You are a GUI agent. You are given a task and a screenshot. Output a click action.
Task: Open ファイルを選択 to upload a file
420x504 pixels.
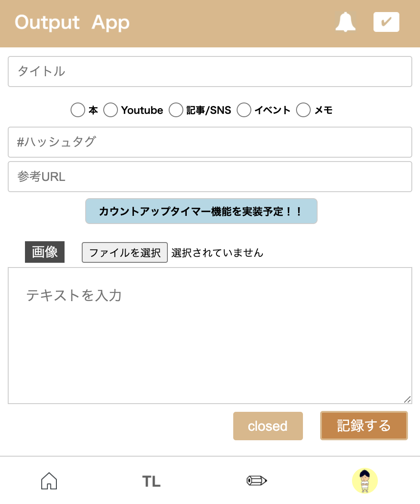[x=124, y=252]
